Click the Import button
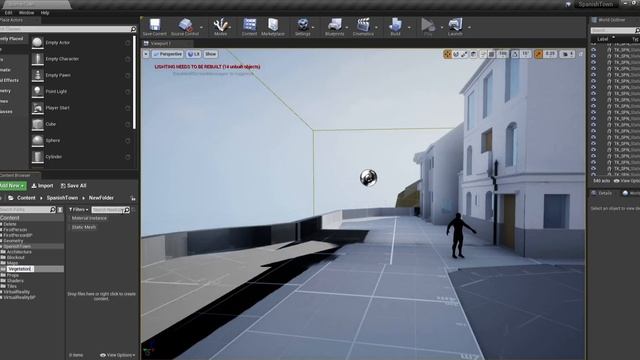The width and height of the screenshot is (640, 360). click(42, 186)
